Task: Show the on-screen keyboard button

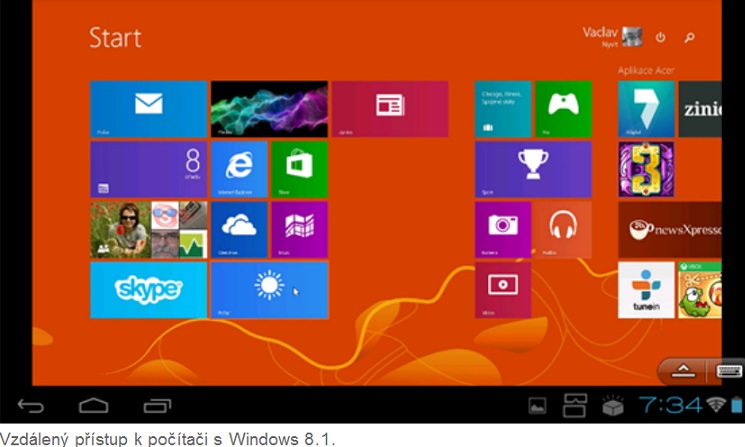Action: pyautogui.click(x=728, y=371)
